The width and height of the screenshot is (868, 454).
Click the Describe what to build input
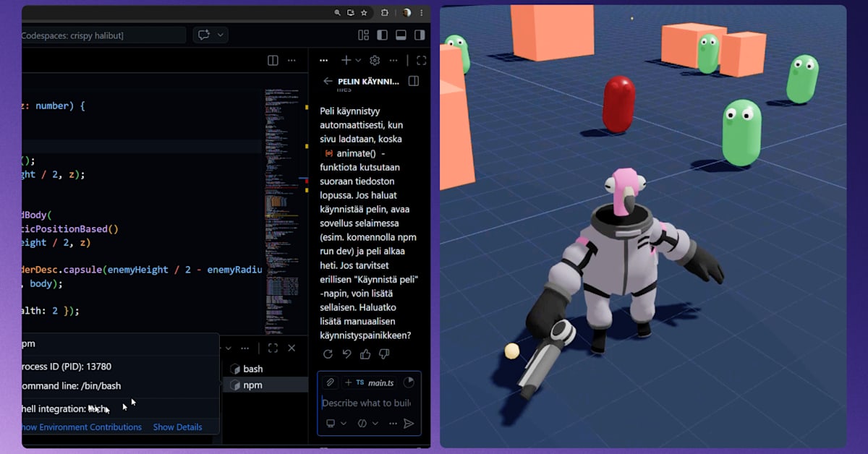click(x=366, y=403)
